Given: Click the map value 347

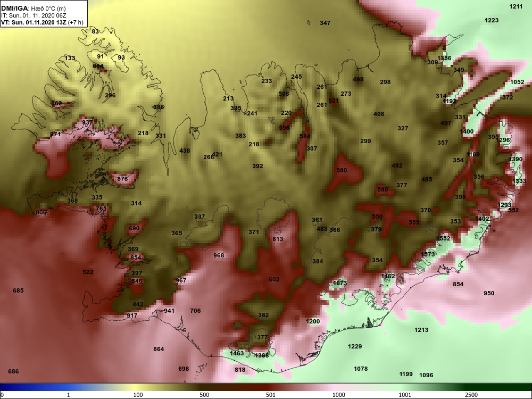Looking at the screenshot, I should coord(325,23).
